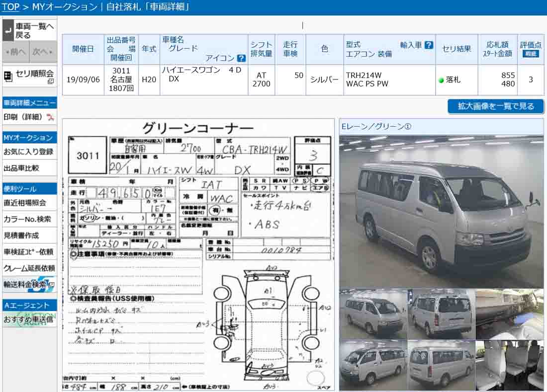Image resolution: width=547 pixels, height=392 pixels.
Task: Open the main silver Hiace photo
Action: (441, 212)
